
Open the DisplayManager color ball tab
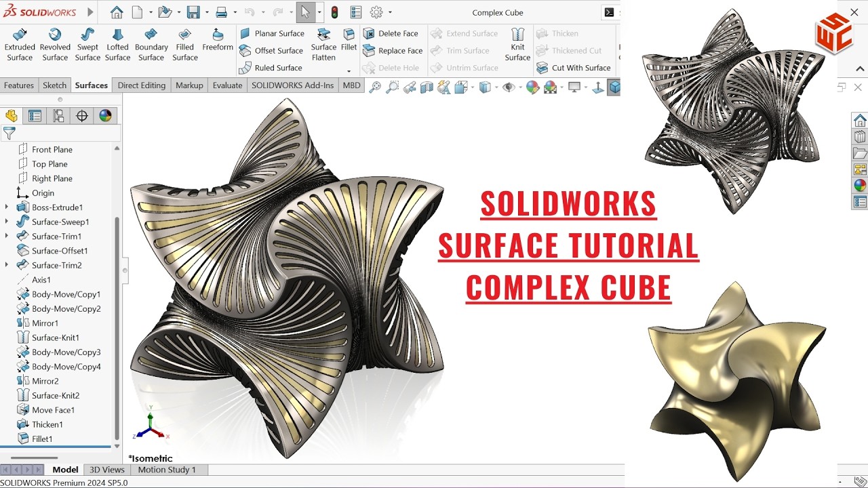coord(105,116)
